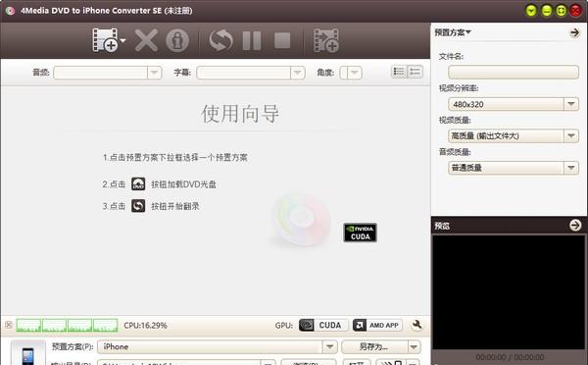Click the 按钮加载DVD光盘 step text

pos(183,184)
